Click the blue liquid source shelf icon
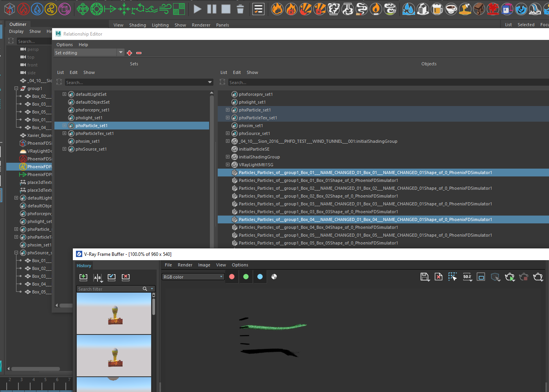 point(37,9)
